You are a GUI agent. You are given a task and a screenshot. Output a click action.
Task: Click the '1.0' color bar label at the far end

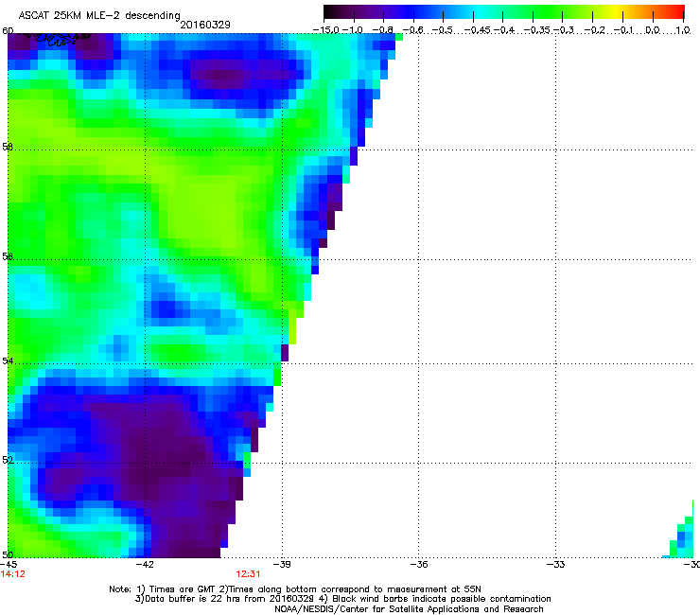coord(683,30)
